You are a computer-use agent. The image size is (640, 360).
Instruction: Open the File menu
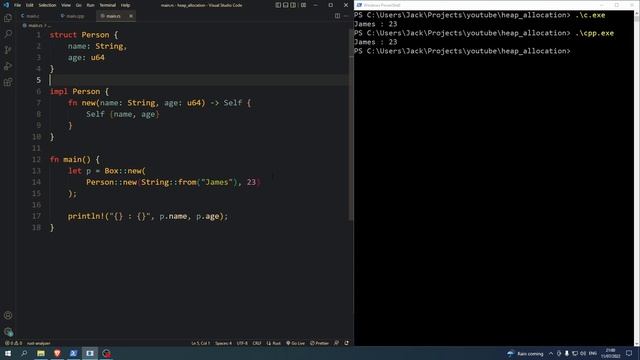tap(18, 5)
